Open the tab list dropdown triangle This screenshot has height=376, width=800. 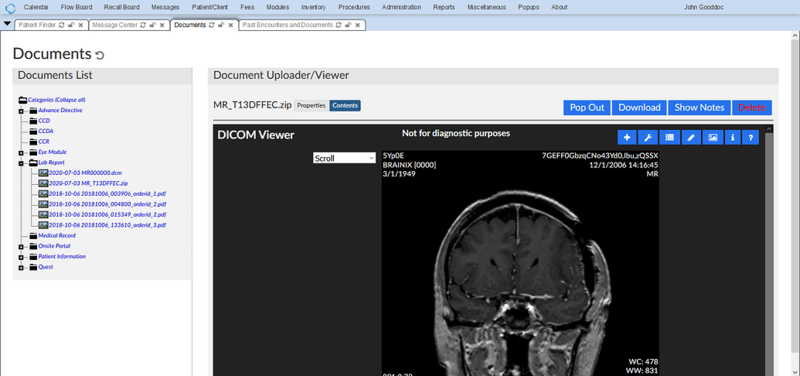[x=7, y=24]
